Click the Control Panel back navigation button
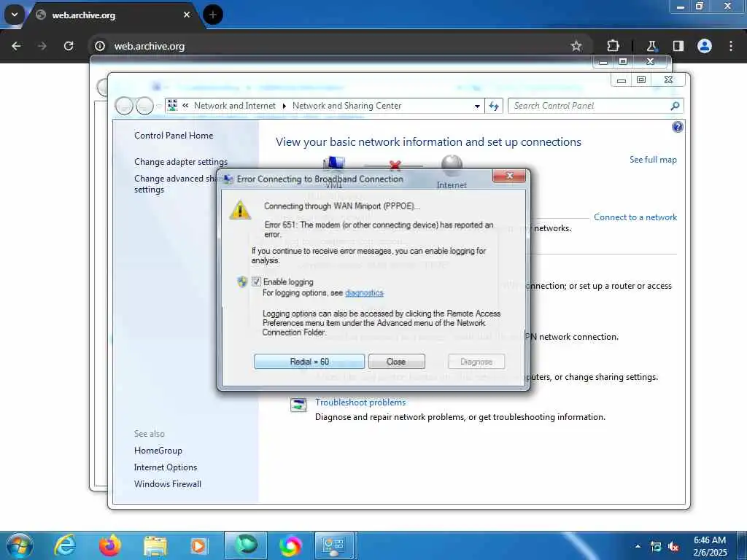Image resolution: width=747 pixels, height=560 pixels. pos(124,106)
